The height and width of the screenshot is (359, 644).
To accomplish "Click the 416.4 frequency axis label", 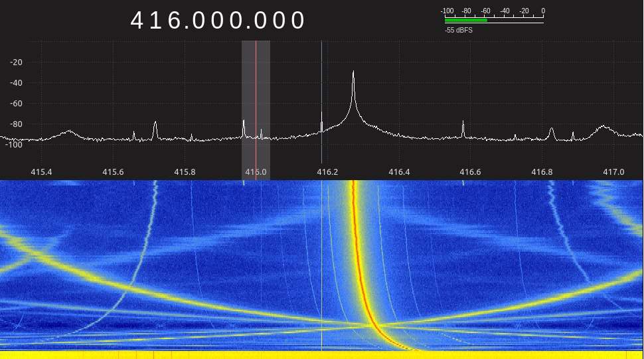I will click(x=399, y=172).
